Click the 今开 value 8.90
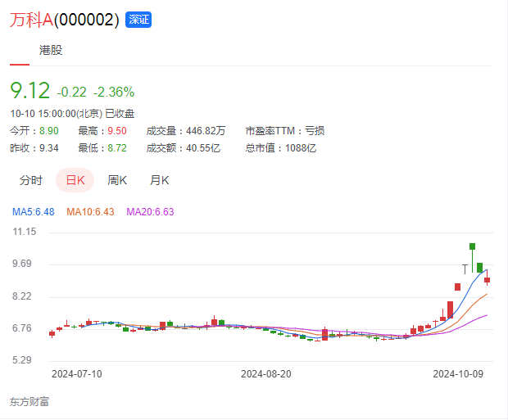508x420 pixels. point(49,131)
